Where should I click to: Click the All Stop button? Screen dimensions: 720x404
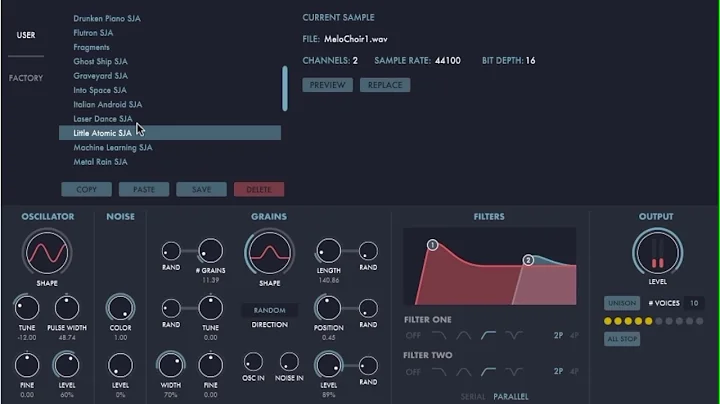pos(622,339)
